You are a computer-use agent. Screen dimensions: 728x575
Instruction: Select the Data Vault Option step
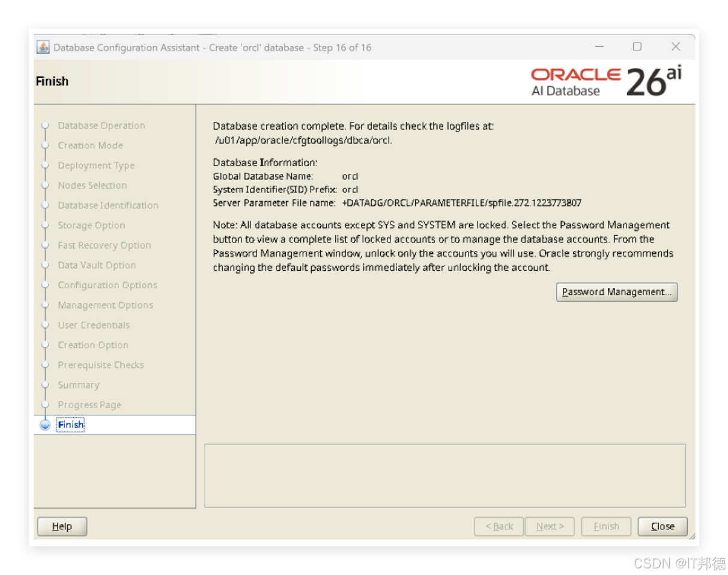pyautogui.click(x=97, y=265)
